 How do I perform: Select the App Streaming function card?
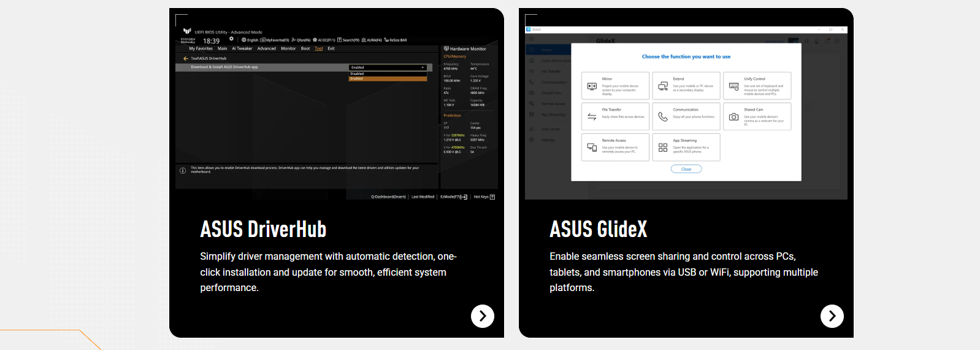click(686, 147)
